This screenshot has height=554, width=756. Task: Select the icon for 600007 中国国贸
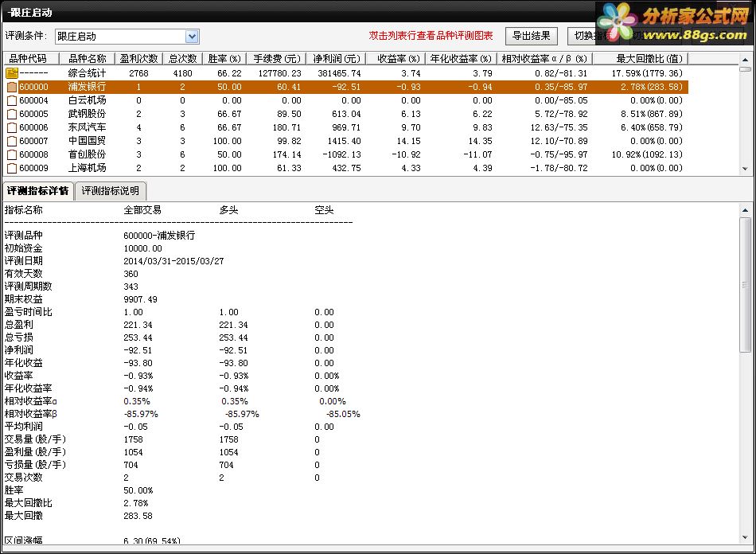click(x=12, y=141)
